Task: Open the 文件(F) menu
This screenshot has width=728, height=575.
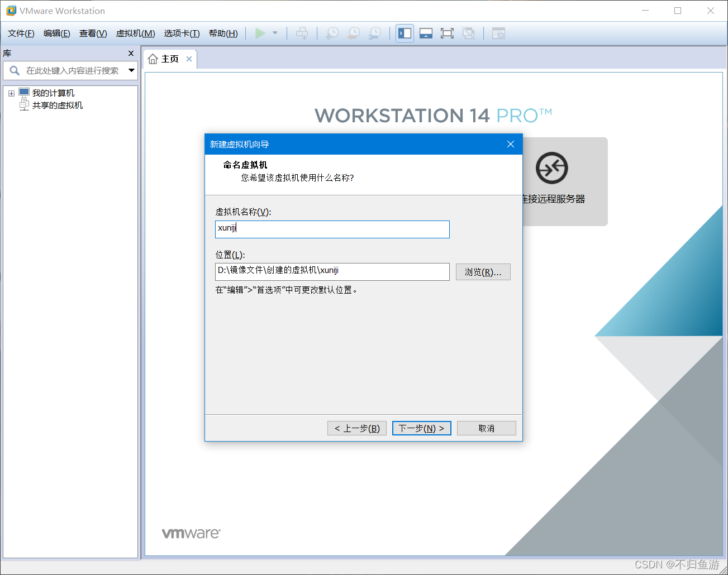Action: point(21,33)
